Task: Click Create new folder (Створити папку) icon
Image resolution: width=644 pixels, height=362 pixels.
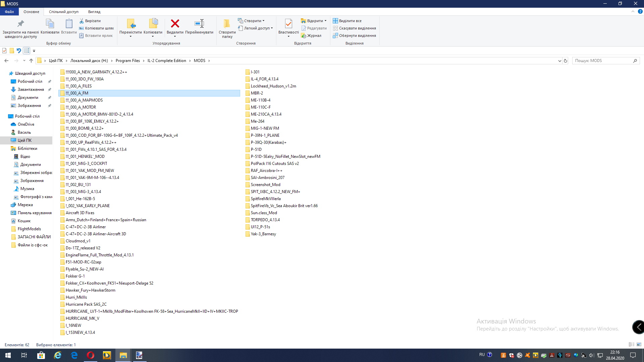Action: tap(227, 24)
